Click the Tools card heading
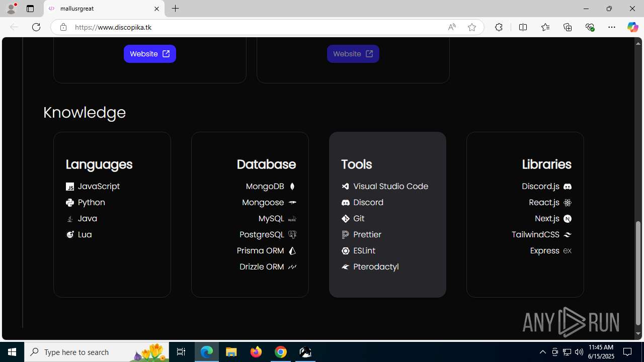 pos(356,164)
